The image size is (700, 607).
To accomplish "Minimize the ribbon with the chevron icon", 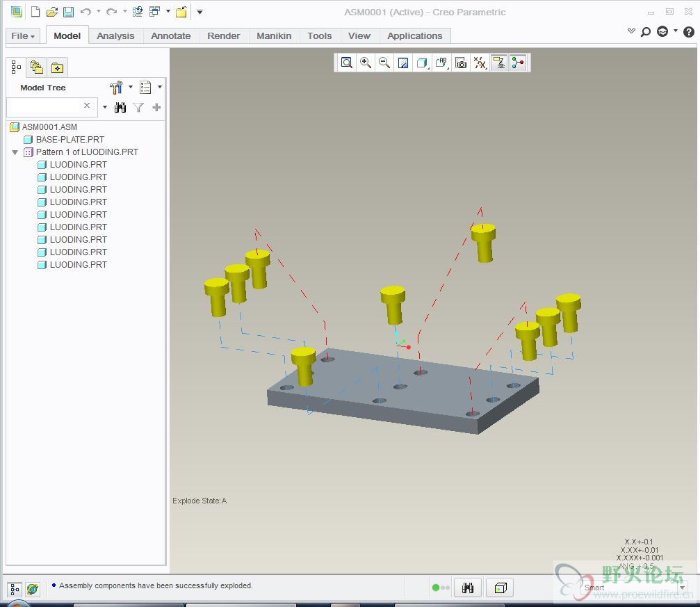I will pyautogui.click(x=631, y=31).
